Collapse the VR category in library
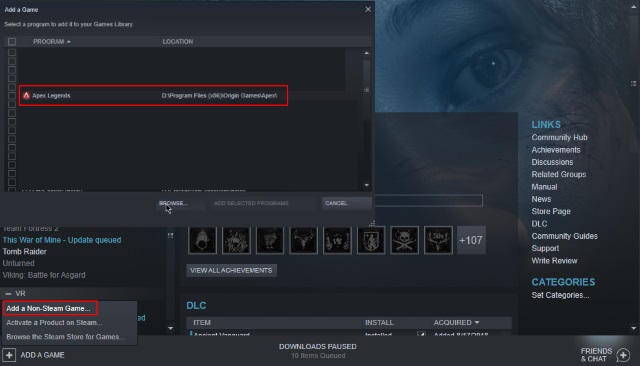 (x=8, y=293)
